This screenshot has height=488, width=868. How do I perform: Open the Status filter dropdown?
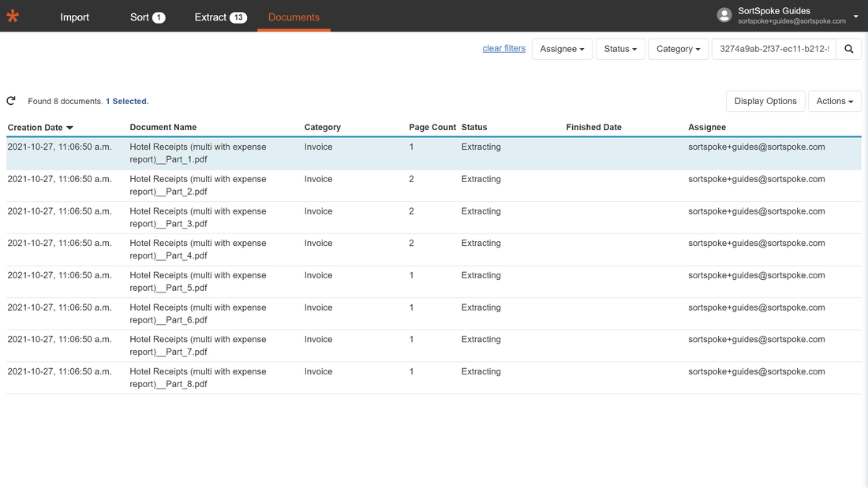[x=620, y=49]
